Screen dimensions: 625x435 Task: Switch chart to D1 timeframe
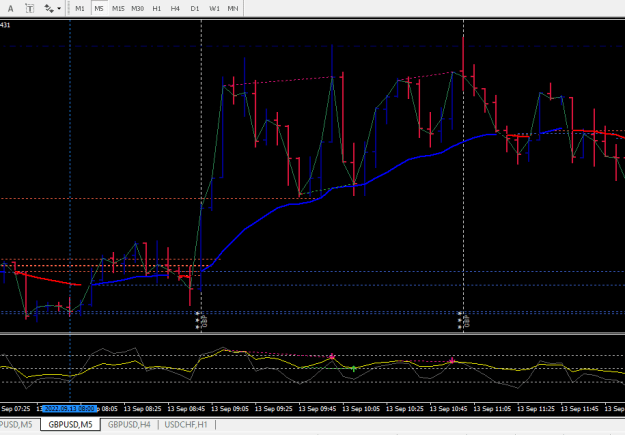pos(195,8)
